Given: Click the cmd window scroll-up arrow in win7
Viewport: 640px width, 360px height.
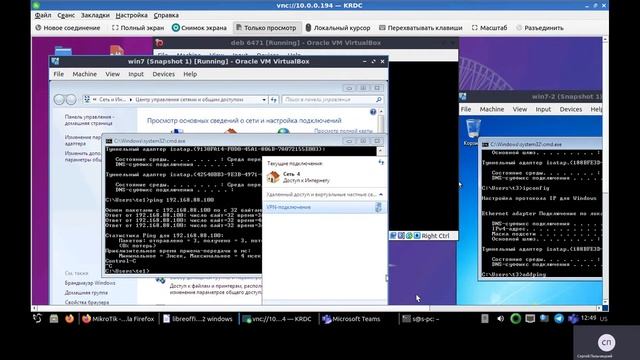Looking at the screenshot, I should (x=380, y=151).
